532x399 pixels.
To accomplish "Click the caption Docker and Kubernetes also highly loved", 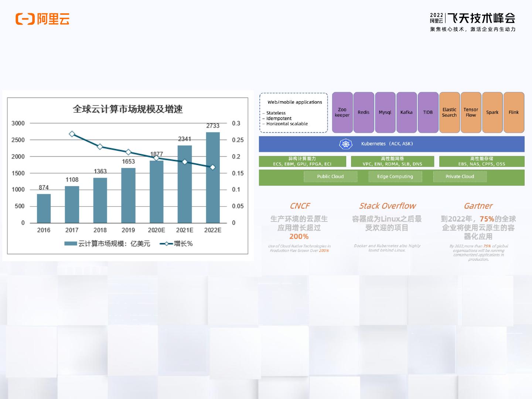I will coord(387,248).
